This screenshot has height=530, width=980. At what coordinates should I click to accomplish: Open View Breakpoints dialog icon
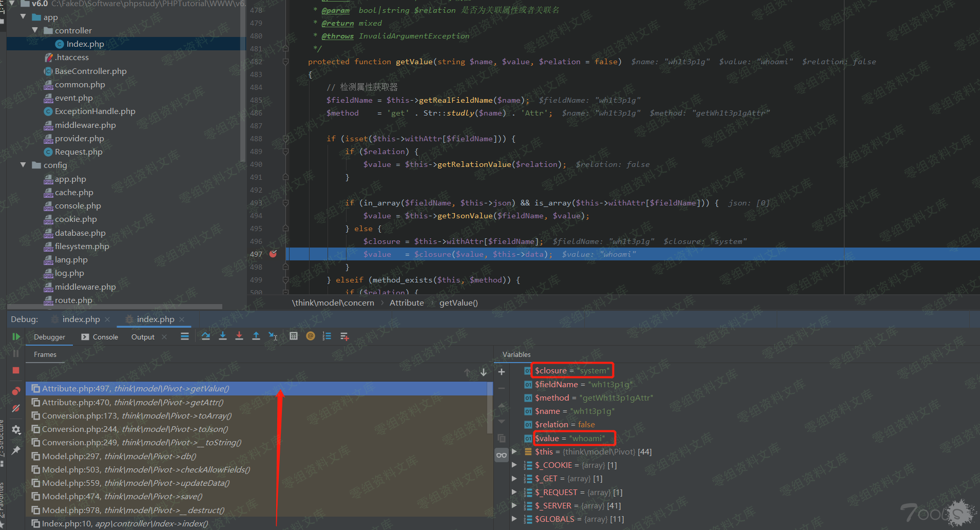coord(16,391)
